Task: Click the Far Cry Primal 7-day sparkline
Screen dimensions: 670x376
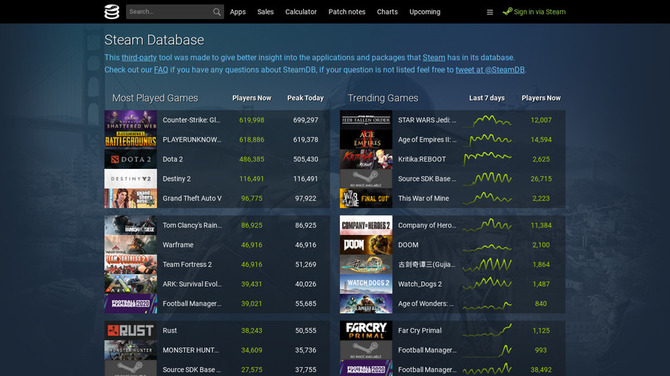Action: (x=487, y=331)
